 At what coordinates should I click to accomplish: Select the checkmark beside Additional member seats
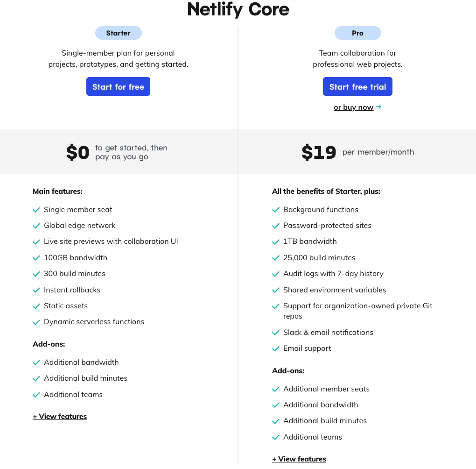pos(276,389)
